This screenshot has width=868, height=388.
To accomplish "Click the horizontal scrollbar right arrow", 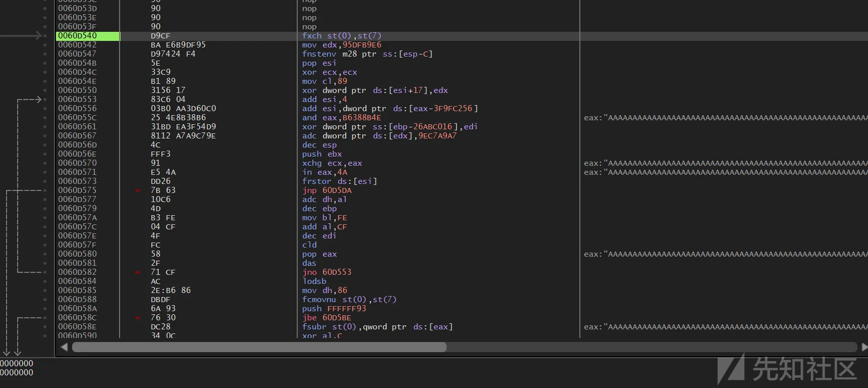I will (x=864, y=347).
